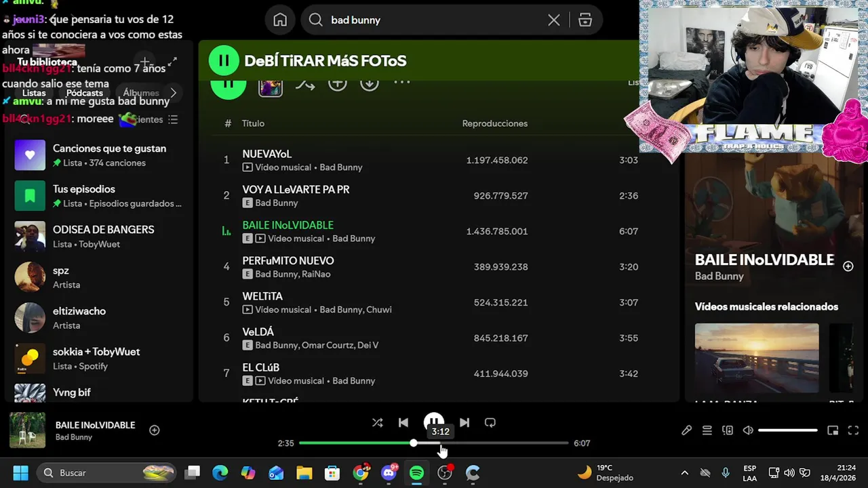Open the browse icon beside search

coord(585,20)
